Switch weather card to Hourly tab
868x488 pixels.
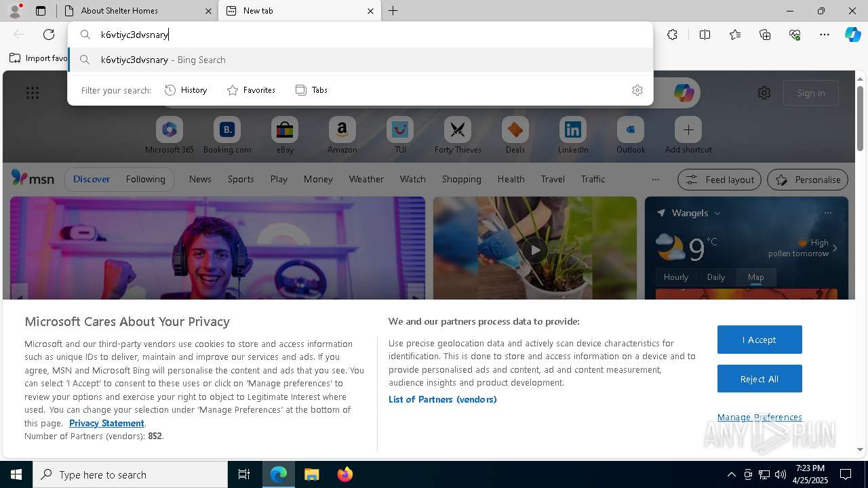pos(676,277)
